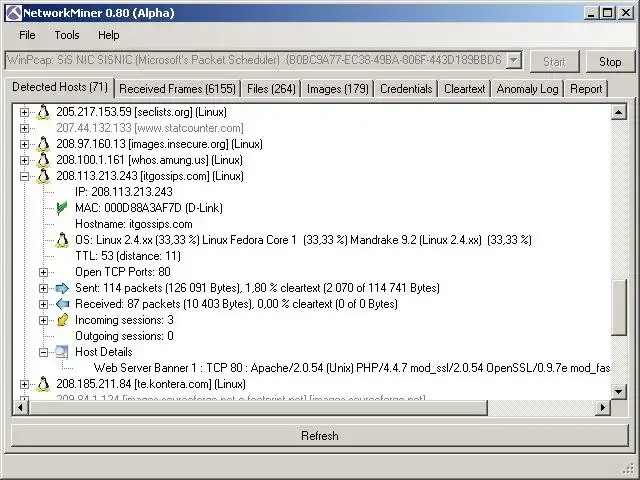The width and height of the screenshot is (640, 480).
Task: Select the Web Server Banner 1 row
Action: 352,368
